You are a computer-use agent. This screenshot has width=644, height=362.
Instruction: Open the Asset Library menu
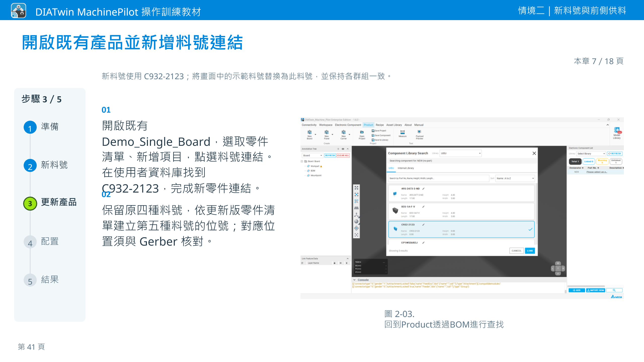pos(394,125)
